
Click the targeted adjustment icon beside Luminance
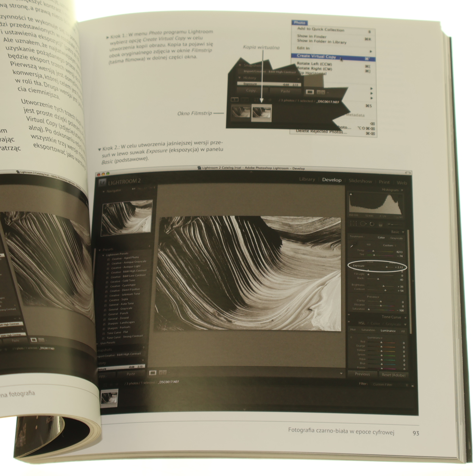(351, 337)
